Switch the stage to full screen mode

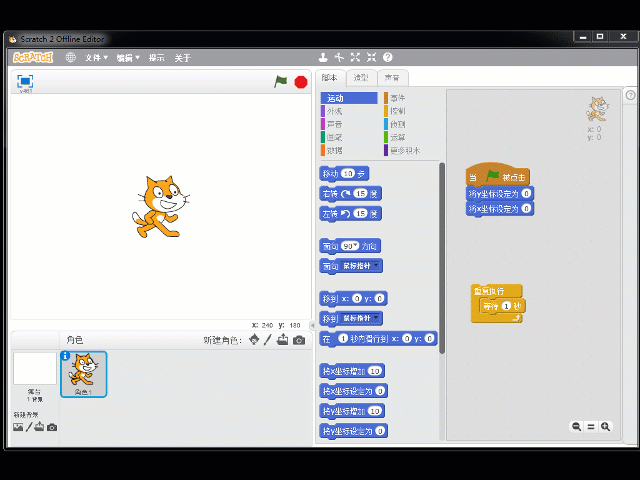point(25,81)
